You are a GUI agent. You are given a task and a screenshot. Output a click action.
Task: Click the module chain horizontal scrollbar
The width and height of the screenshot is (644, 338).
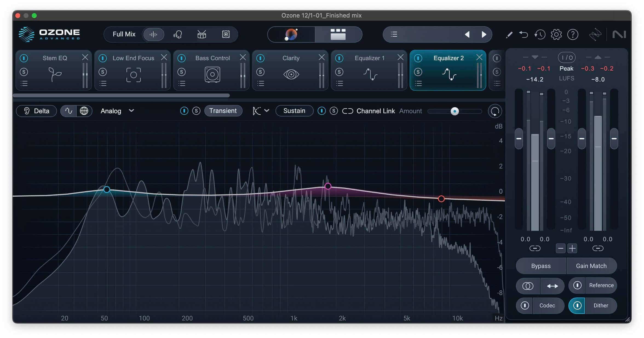coord(121,95)
